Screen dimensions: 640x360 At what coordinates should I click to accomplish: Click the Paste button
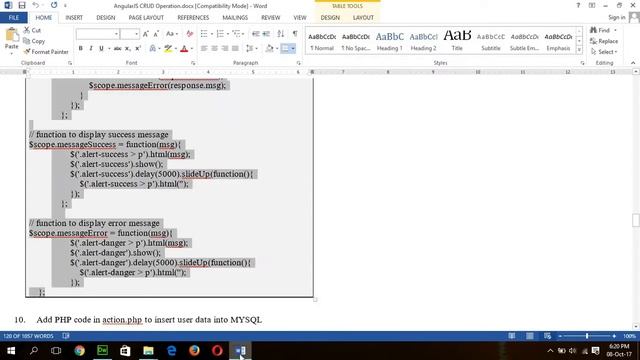(x=12, y=40)
